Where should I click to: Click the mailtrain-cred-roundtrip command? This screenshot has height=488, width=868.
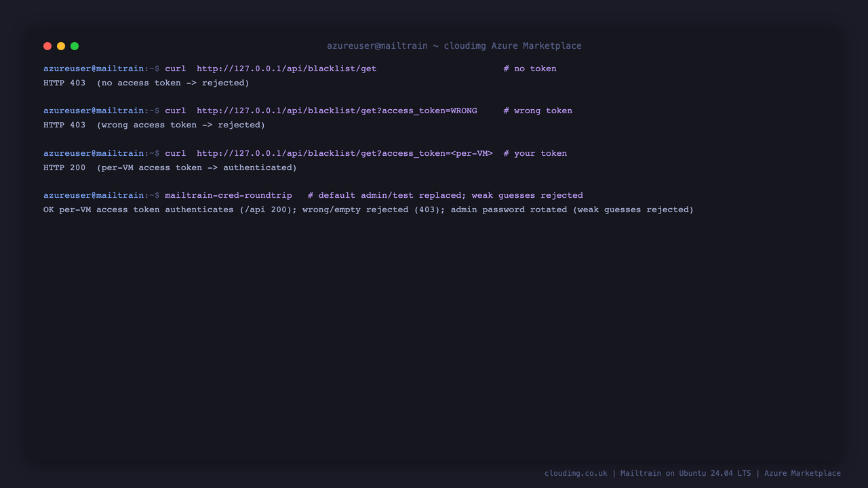point(229,195)
